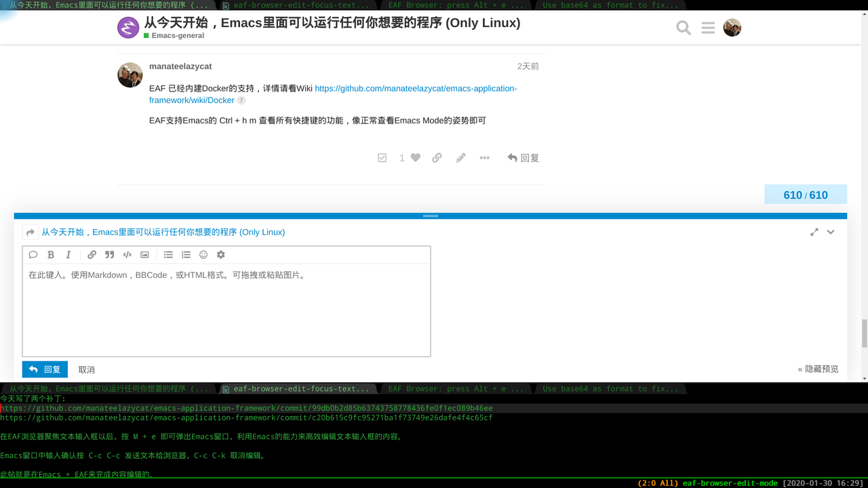Apply blockquote from composer toolbar

tap(109, 255)
